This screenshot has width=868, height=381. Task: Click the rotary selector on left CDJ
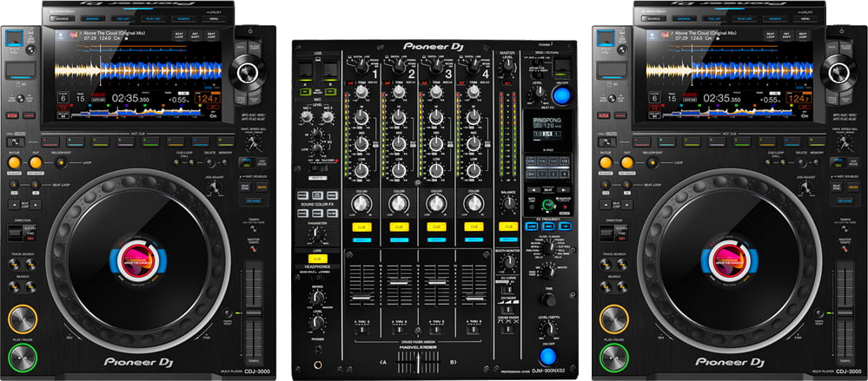248,72
